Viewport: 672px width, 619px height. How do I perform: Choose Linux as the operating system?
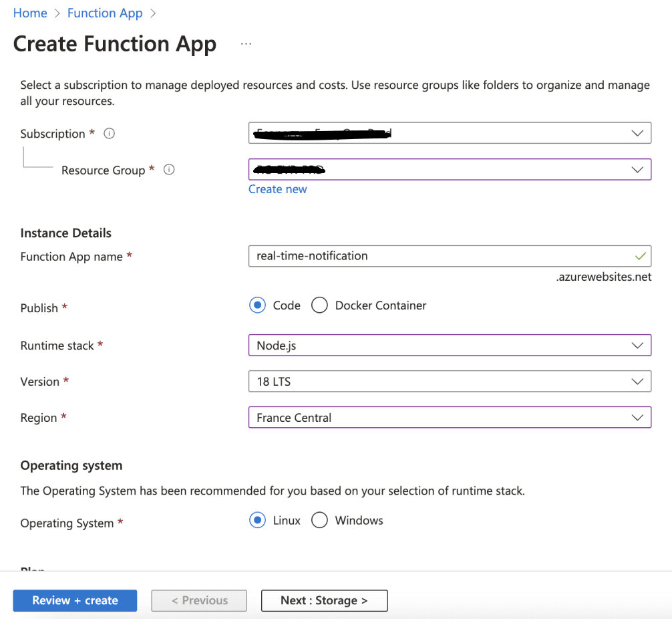(257, 521)
